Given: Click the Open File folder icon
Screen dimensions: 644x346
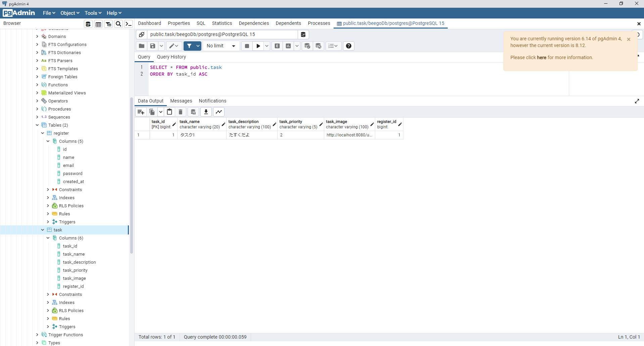Looking at the screenshot, I should [142, 46].
